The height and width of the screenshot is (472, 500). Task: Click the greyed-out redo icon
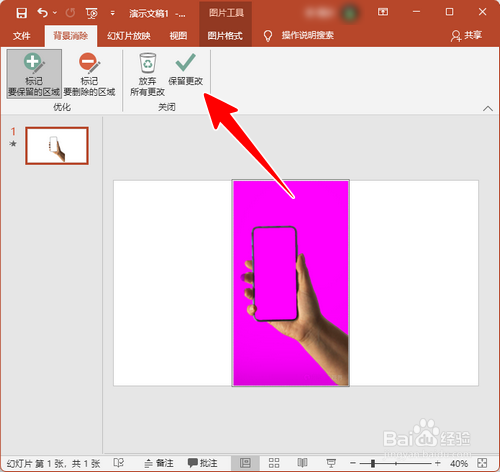coord(70,13)
